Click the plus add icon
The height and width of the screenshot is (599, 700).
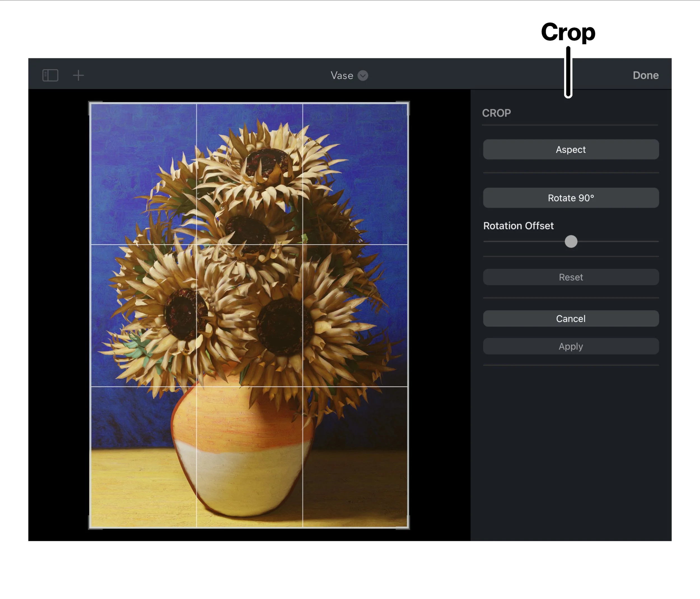pos(78,75)
